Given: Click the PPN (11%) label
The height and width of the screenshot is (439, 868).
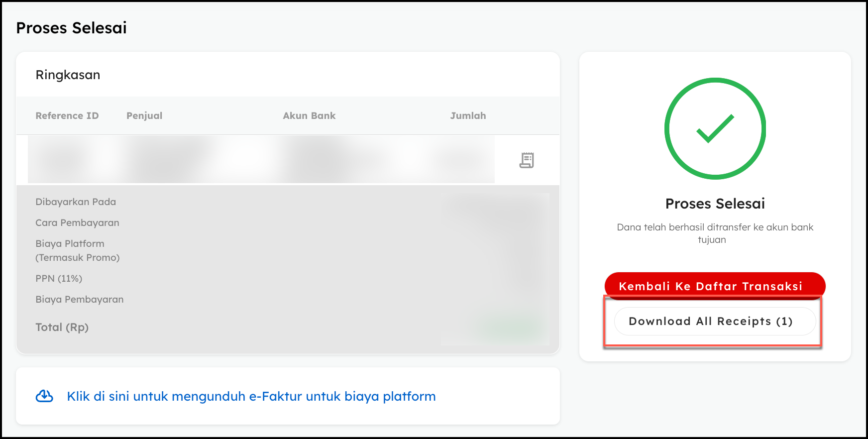Looking at the screenshot, I should tap(59, 278).
